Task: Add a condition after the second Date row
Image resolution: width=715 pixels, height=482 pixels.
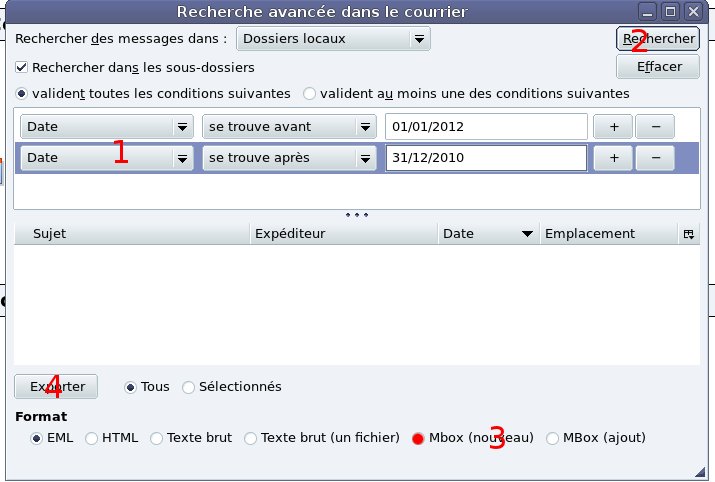Action: pos(614,158)
